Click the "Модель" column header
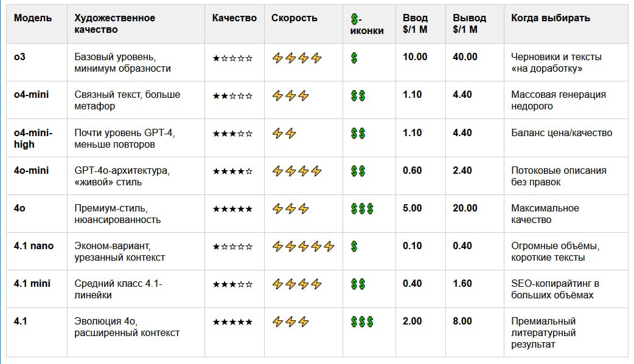634x364 pixels. coord(33,18)
